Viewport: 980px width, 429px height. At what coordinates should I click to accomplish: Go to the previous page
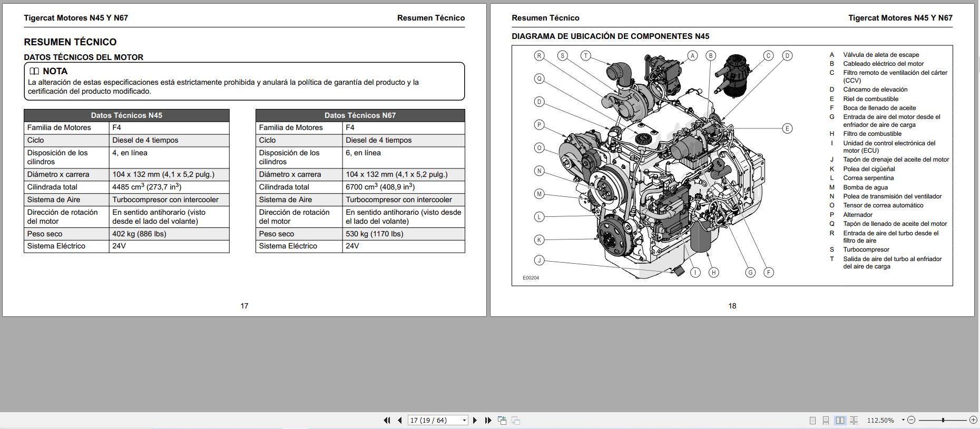[x=400, y=420]
